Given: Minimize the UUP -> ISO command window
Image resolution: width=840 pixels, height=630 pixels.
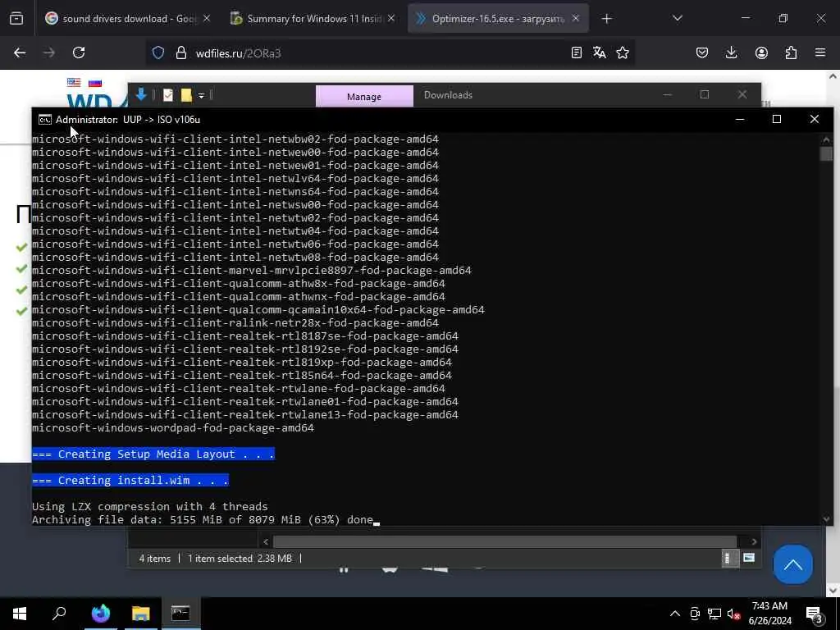Looking at the screenshot, I should (x=740, y=120).
